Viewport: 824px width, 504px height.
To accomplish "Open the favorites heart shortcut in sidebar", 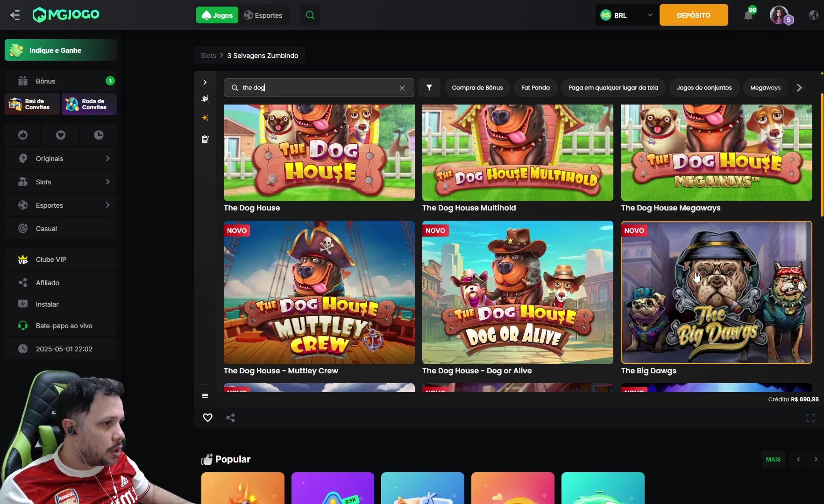I will (61, 135).
